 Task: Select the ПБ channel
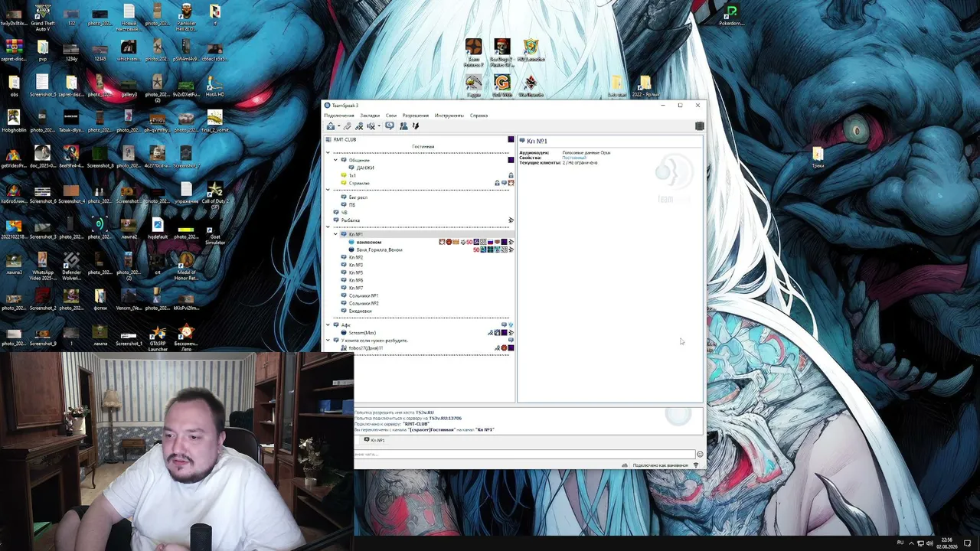click(x=352, y=205)
